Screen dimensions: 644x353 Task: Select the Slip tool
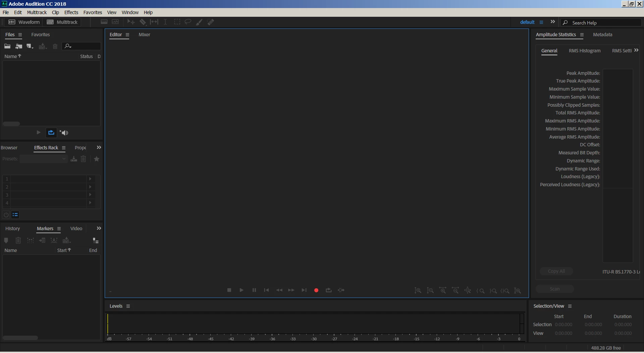pyautogui.click(x=154, y=22)
